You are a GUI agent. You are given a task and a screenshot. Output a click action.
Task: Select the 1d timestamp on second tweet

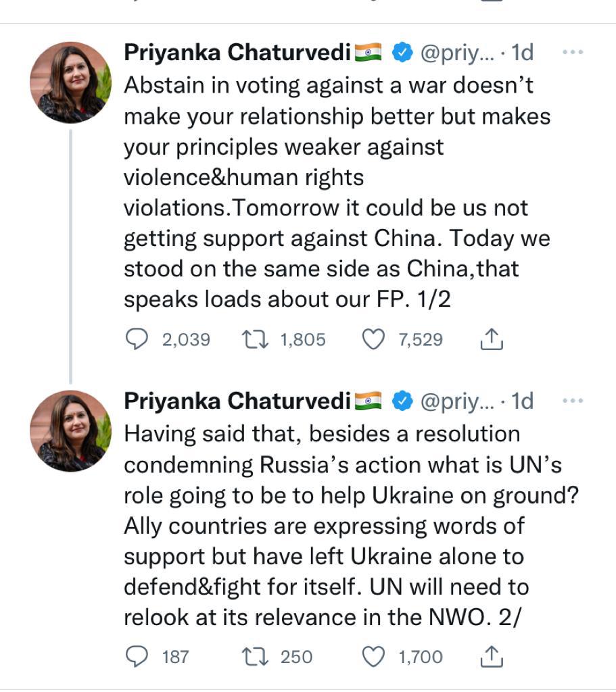click(x=522, y=401)
